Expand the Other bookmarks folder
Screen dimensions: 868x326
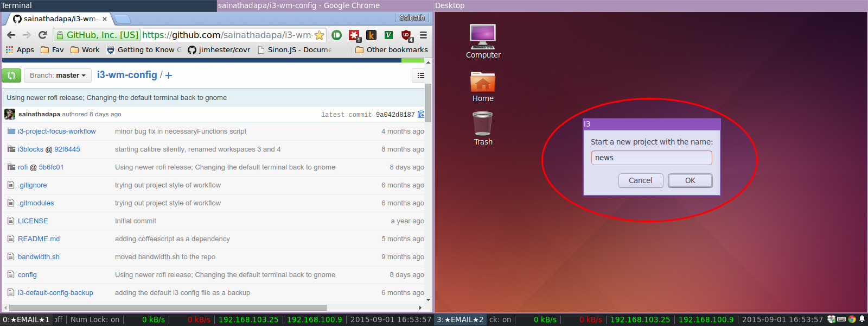(x=392, y=49)
